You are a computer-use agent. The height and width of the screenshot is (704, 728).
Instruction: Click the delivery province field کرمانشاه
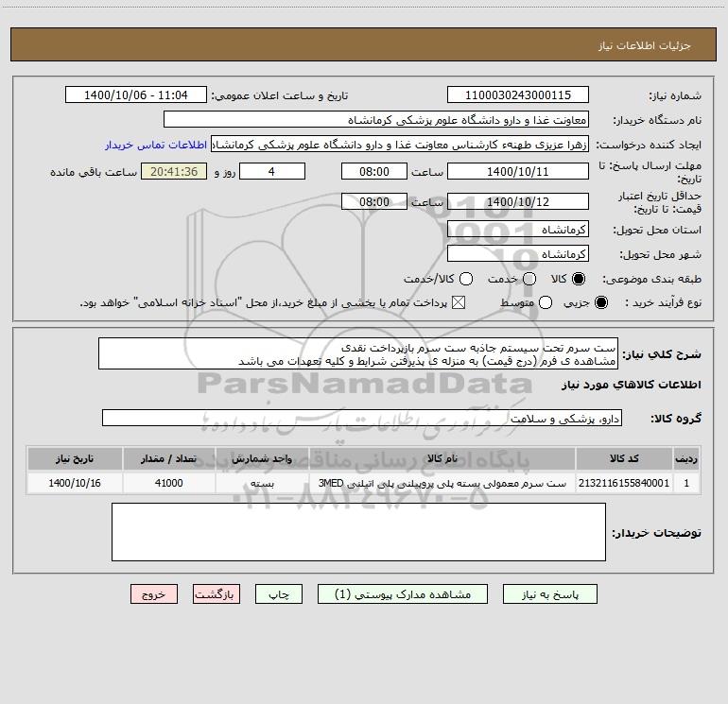[x=518, y=229]
